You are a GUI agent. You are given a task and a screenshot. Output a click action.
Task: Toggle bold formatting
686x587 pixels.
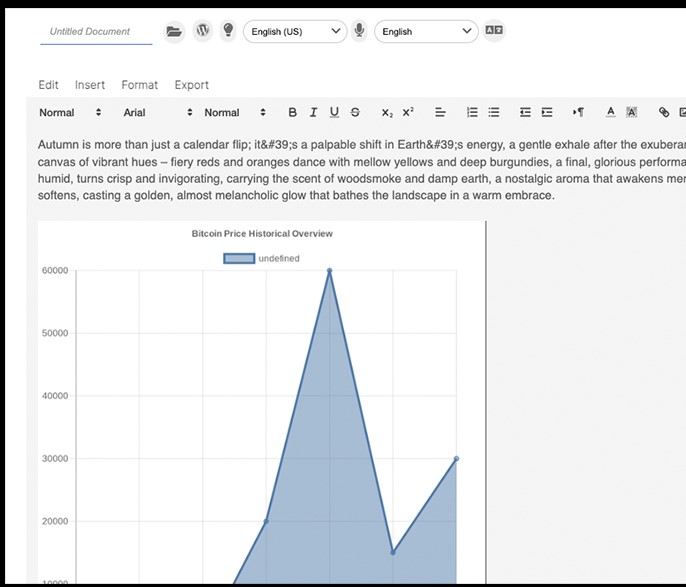click(293, 112)
